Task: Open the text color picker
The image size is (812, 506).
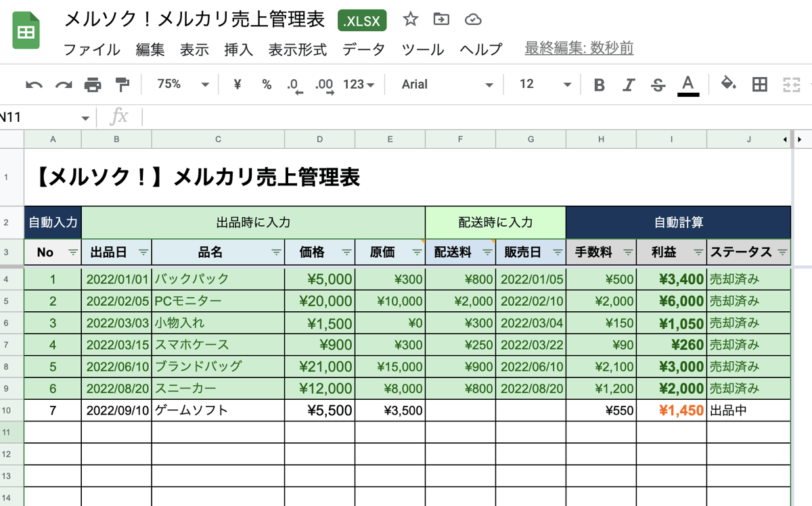Action: (687, 85)
